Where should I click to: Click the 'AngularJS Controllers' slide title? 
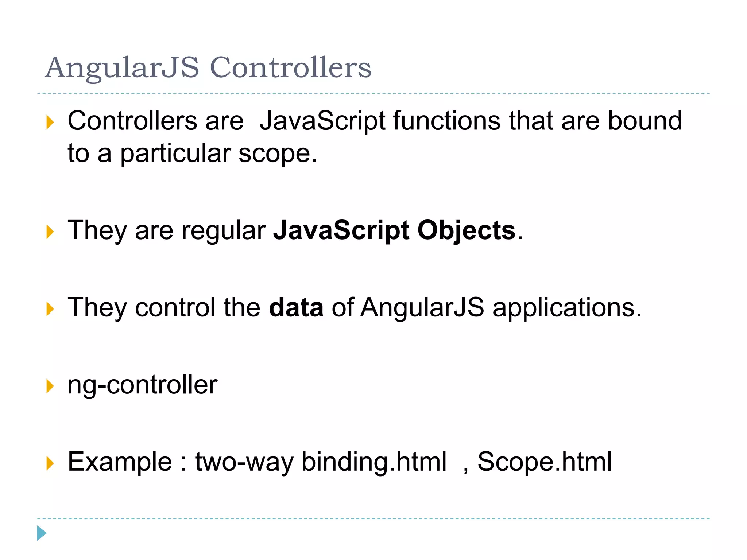208,68
